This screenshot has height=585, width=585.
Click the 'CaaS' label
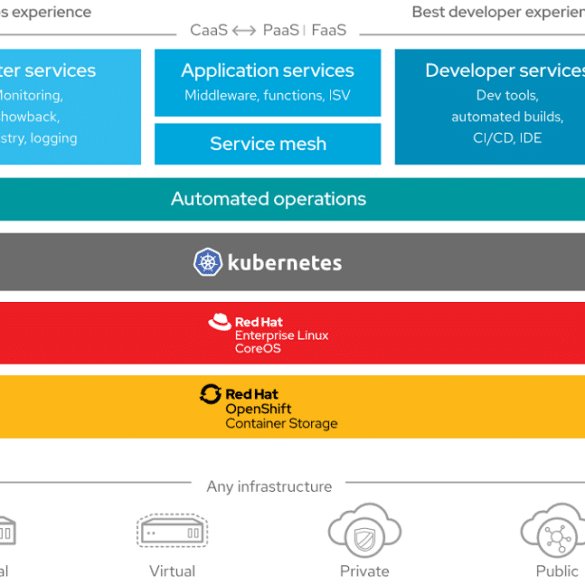209,30
